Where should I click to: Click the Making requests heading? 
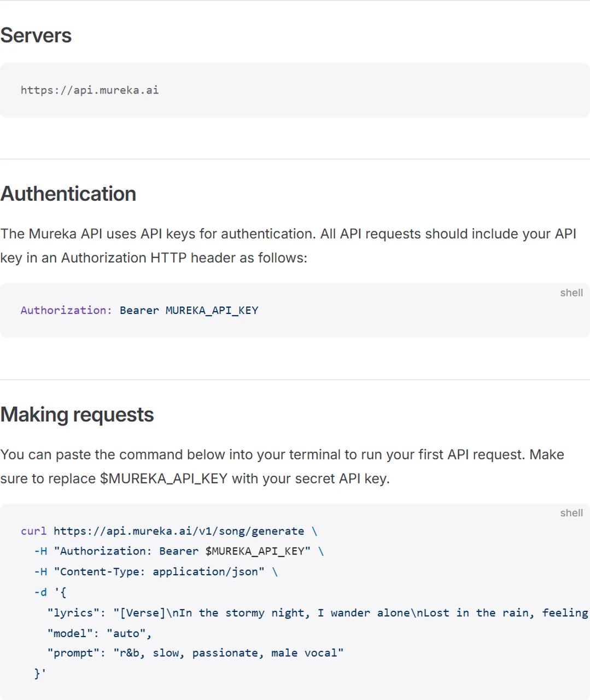[77, 415]
